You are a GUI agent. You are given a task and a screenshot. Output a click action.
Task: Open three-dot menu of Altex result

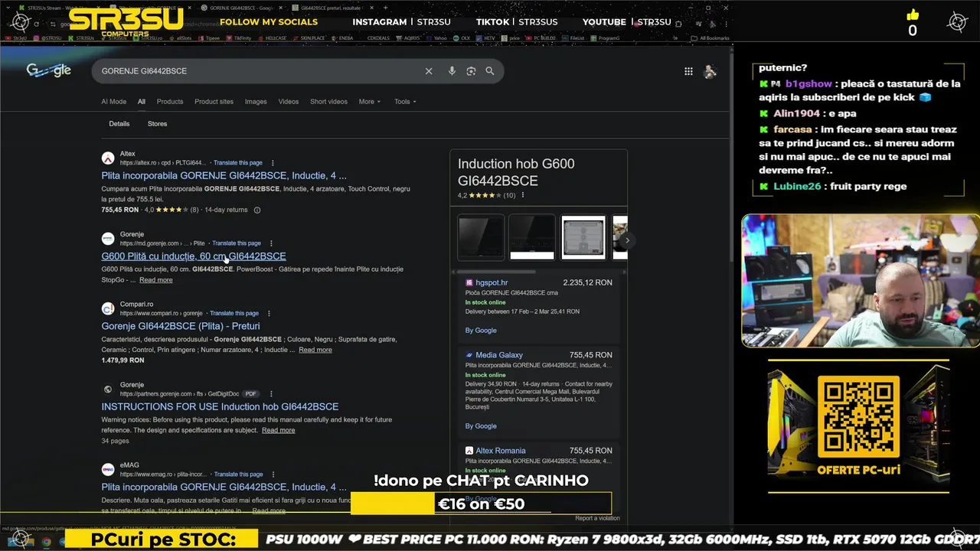click(273, 163)
